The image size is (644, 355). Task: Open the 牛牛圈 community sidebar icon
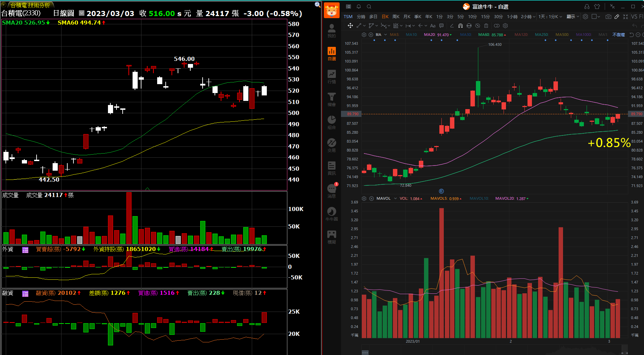coord(332,214)
